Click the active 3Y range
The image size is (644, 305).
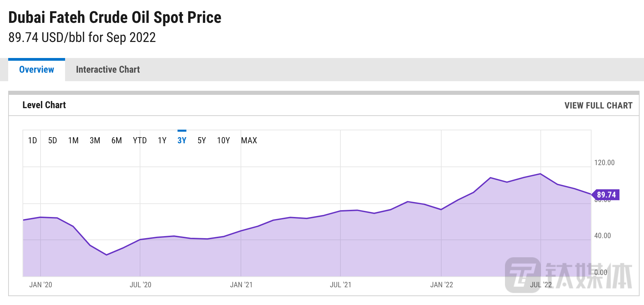coord(182,141)
